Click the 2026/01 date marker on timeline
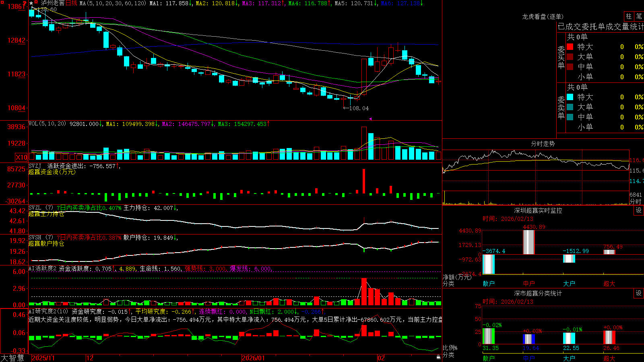644x362 pixels. pyautogui.click(x=253, y=358)
